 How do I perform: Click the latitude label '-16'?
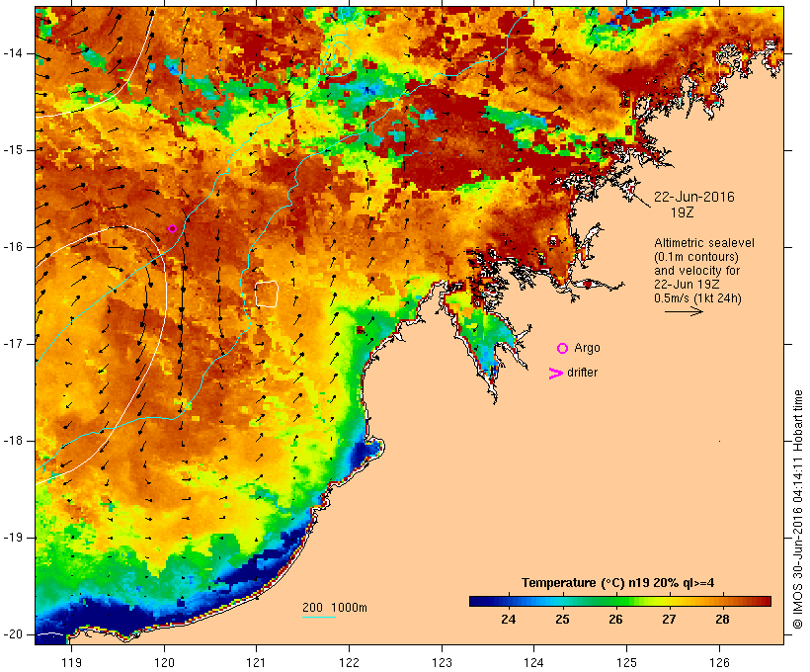pos(13,247)
